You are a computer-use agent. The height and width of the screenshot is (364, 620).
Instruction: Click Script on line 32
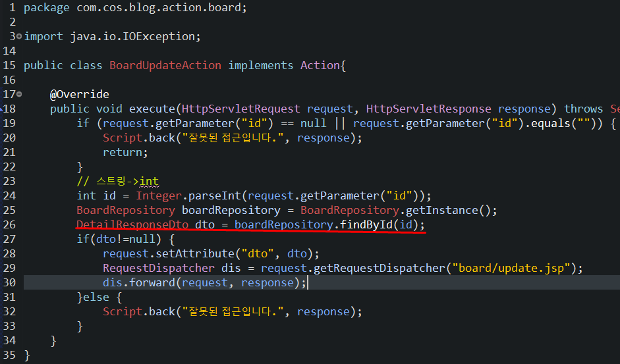point(123,311)
